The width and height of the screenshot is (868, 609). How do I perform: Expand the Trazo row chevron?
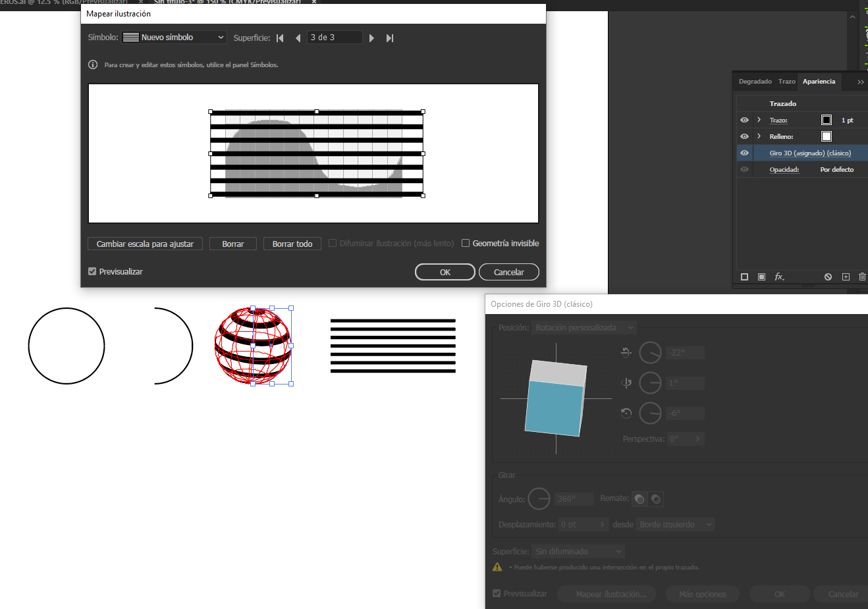pos(759,120)
